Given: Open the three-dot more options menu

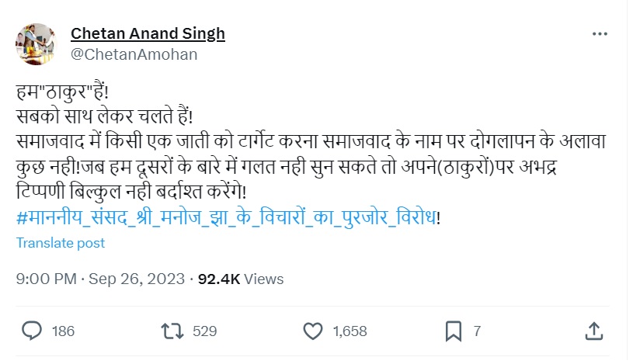Looking at the screenshot, I should [600, 34].
